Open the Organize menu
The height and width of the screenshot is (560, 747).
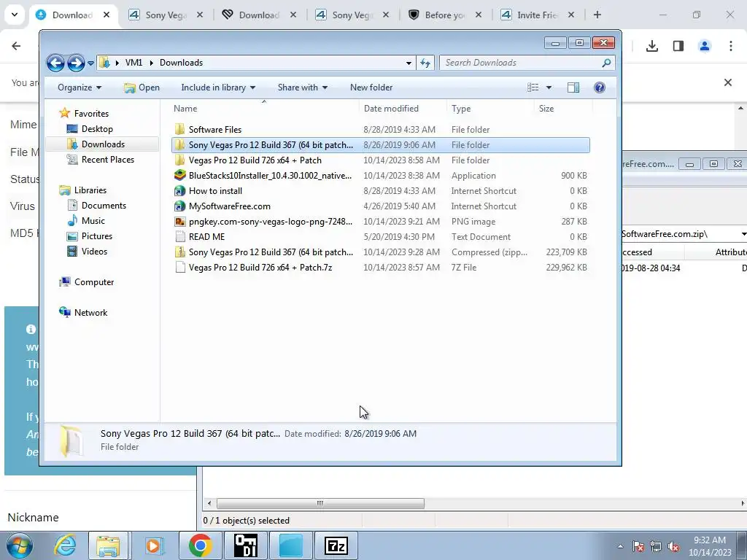click(80, 87)
